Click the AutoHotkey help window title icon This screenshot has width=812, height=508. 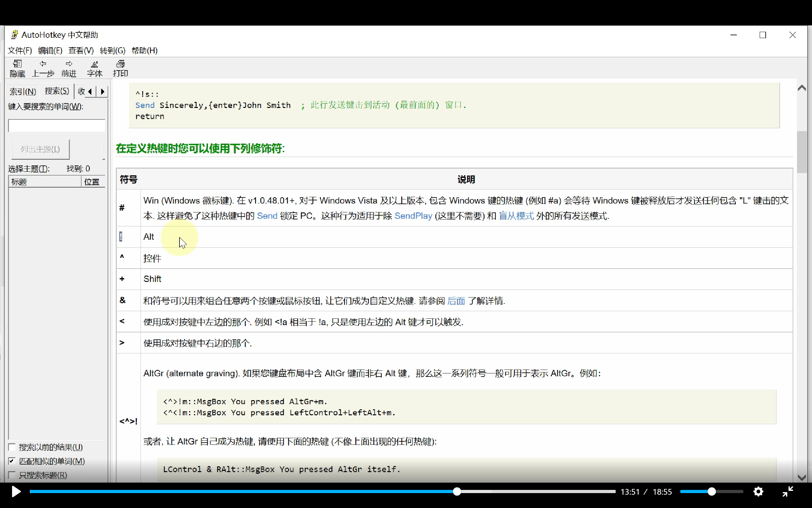coord(14,35)
